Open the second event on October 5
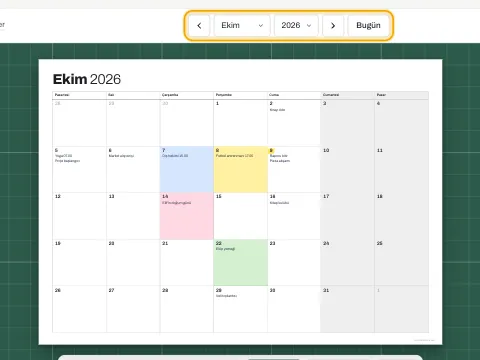 pos(67,161)
